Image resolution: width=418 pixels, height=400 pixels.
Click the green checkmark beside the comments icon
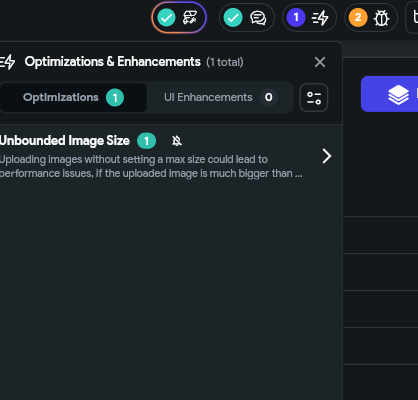tap(233, 18)
